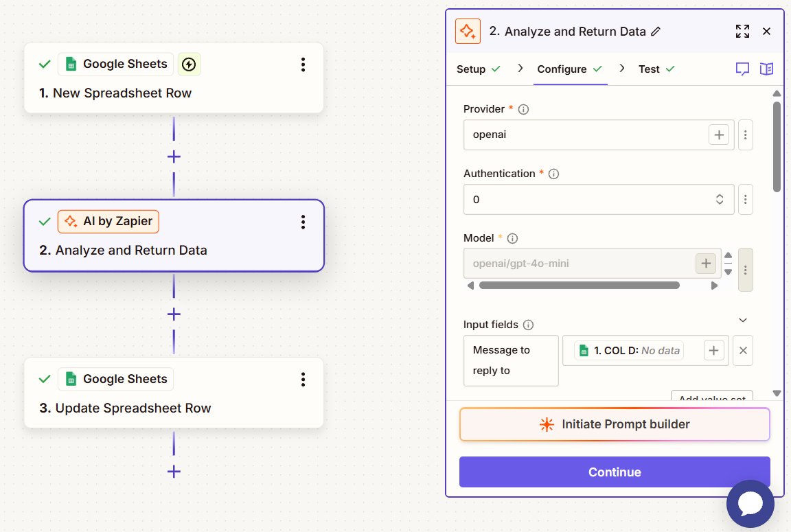Expand panel to full screen
791x532 pixels.
tap(742, 32)
